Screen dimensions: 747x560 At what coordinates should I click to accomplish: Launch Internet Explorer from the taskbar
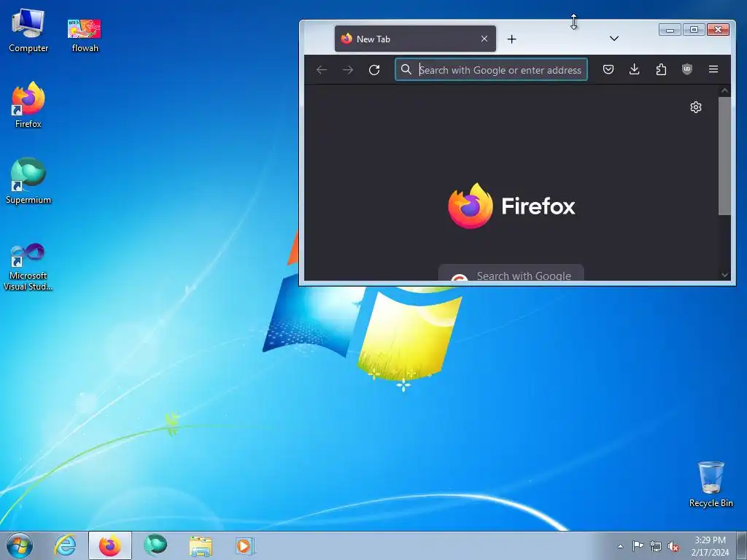tap(65, 545)
